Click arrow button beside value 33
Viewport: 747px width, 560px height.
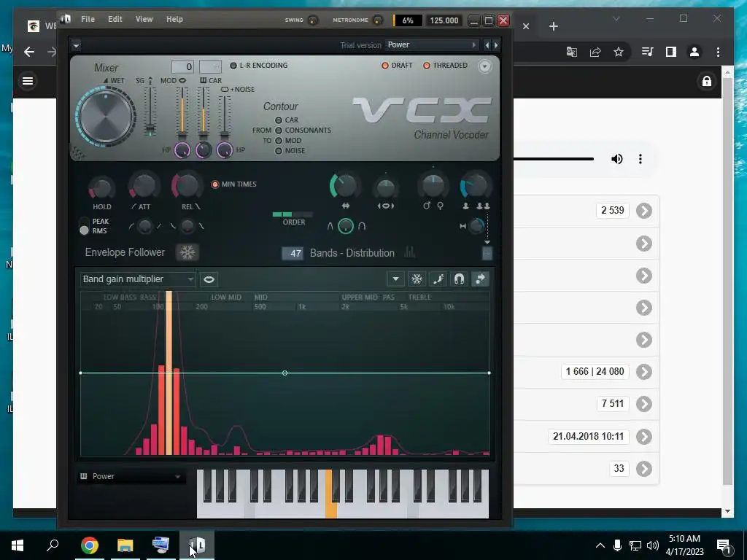click(x=644, y=469)
